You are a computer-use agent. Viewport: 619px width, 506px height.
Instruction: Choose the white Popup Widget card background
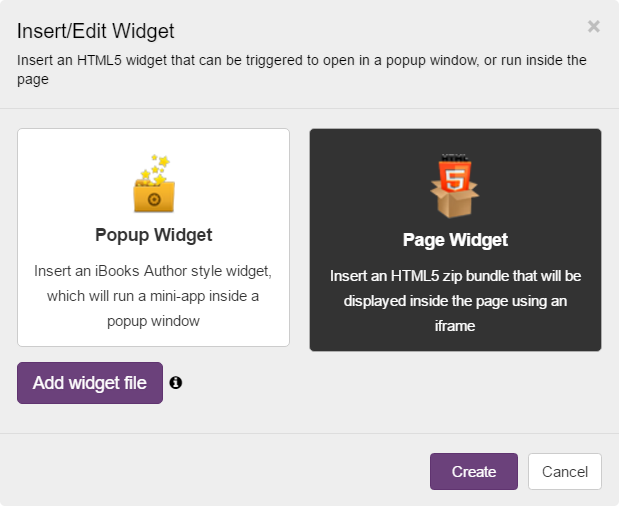tap(60, 170)
